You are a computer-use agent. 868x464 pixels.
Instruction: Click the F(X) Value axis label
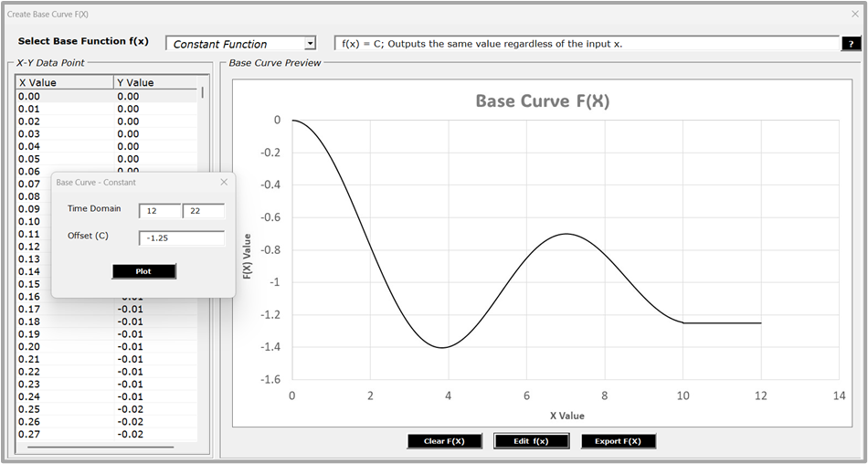(248, 256)
